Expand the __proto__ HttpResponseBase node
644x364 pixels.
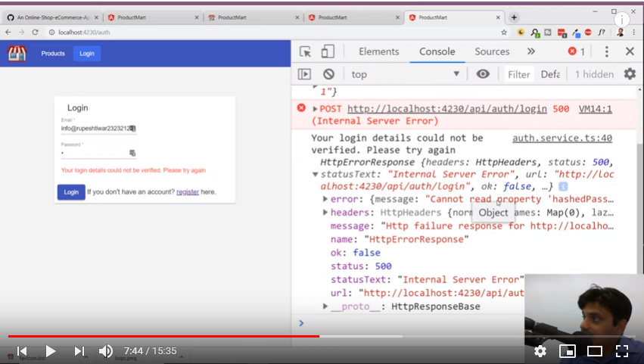pos(325,306)
